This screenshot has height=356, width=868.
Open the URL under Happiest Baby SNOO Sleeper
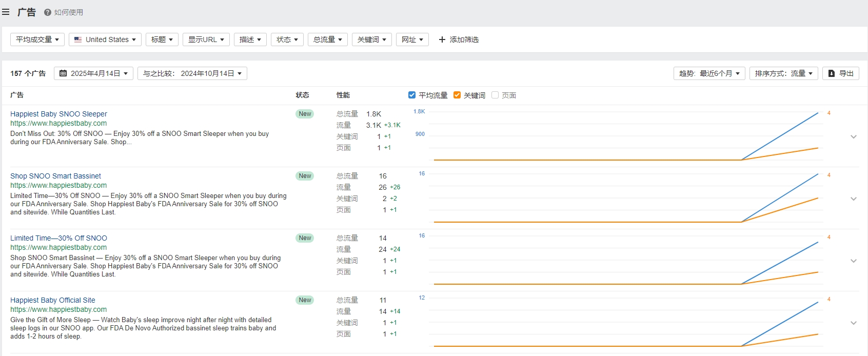click(x=58, y=123)
